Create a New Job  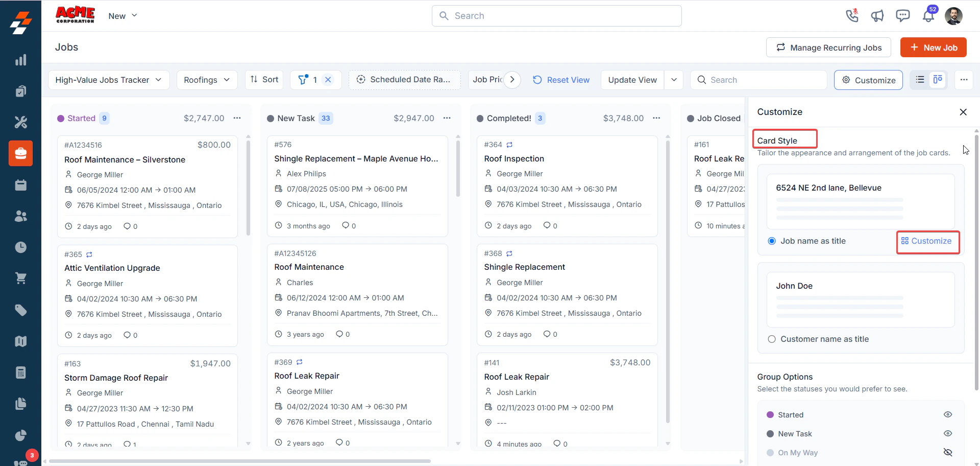(x=934, y=48)
